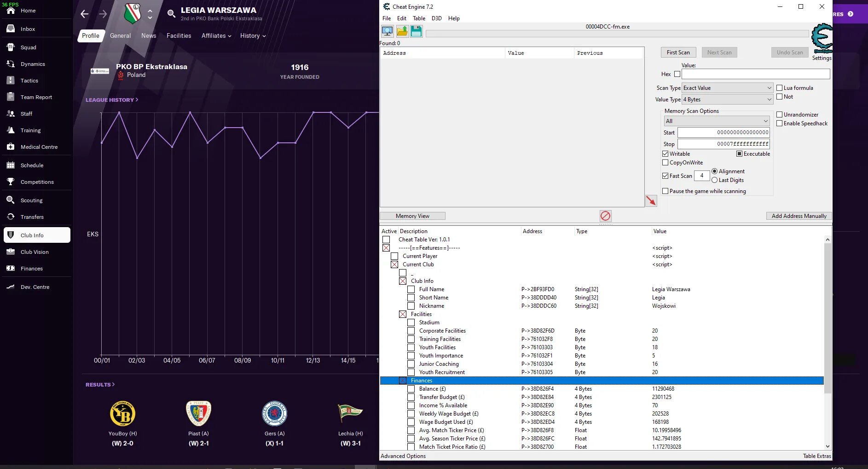
Task: Open the D3D menu
Action: coord(436,18)
